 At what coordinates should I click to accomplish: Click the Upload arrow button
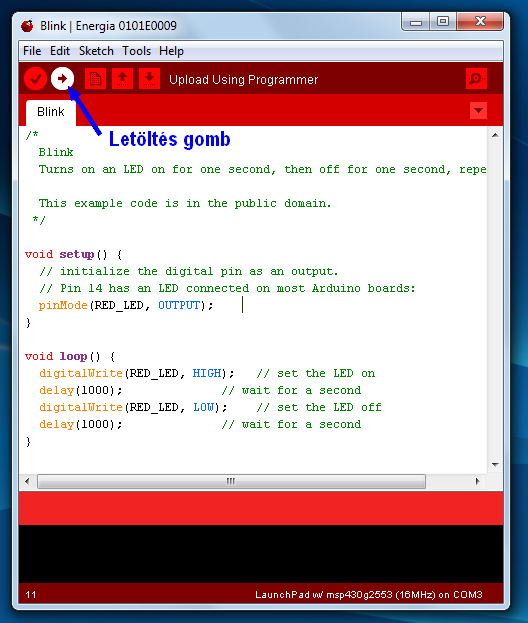click(x=62, y=79)
